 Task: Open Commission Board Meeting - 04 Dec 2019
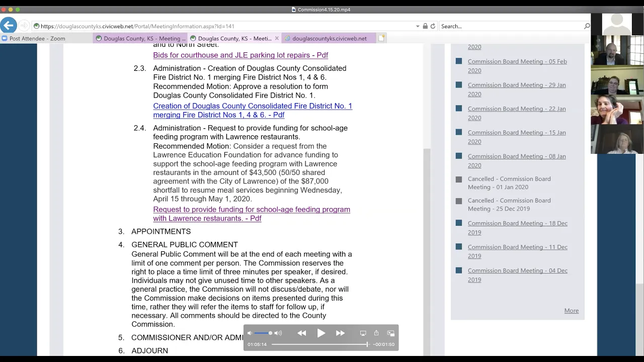[517, 275]
